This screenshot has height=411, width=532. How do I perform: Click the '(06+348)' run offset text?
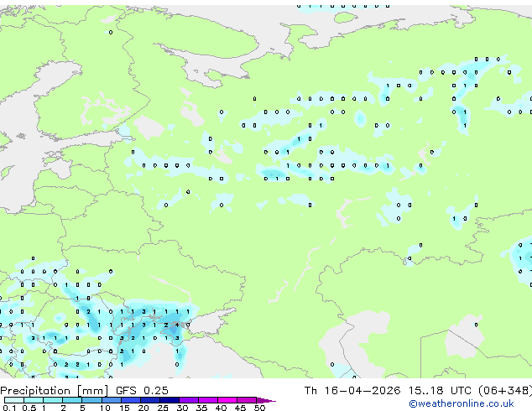tap(505, 391)
